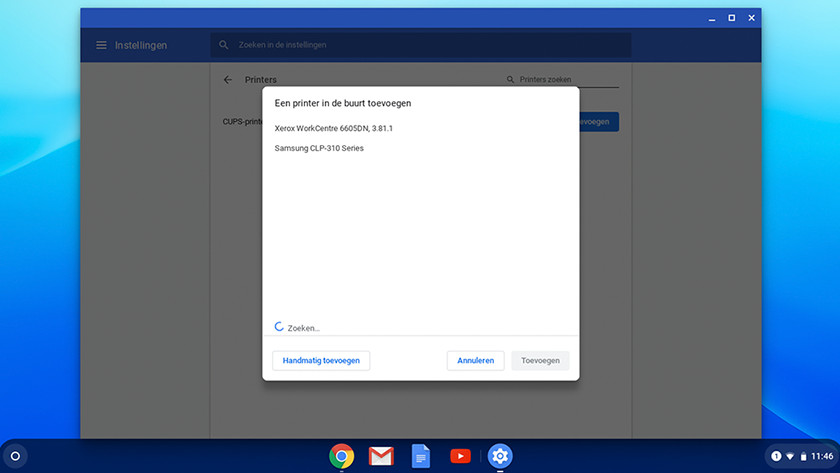Click the back arrow beside Printers
Viewport: 840px width, 473px height.
coord(228,80)
